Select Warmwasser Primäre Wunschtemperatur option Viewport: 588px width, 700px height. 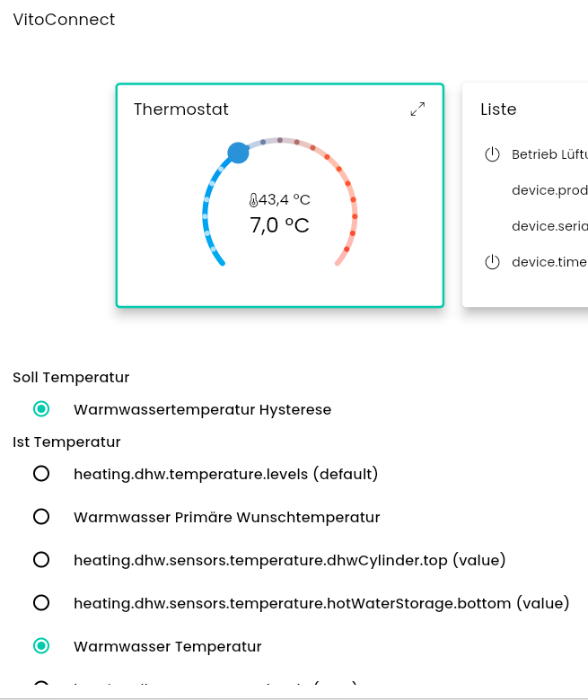pos(41,517)
